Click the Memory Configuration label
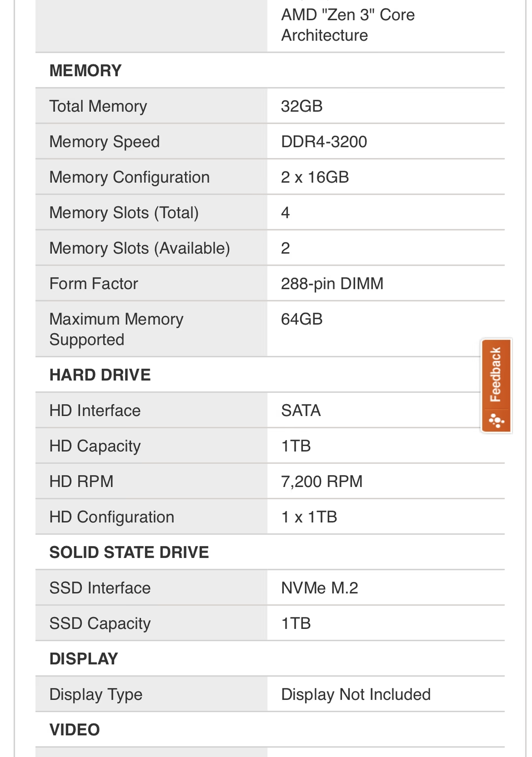Viewport: 532px width, 757px height. click(x=130, y=177)
